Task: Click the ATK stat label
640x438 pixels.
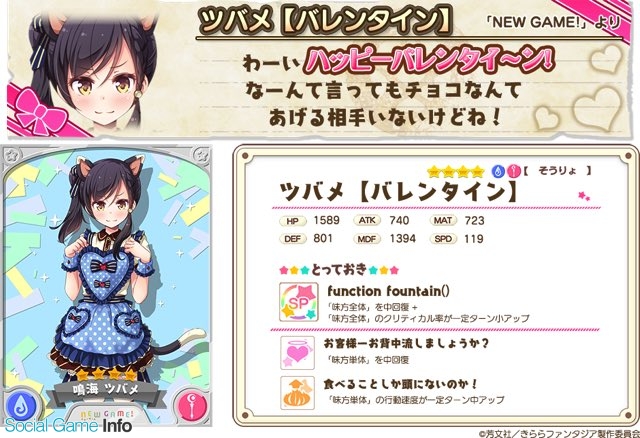Action: coord(367,221)
